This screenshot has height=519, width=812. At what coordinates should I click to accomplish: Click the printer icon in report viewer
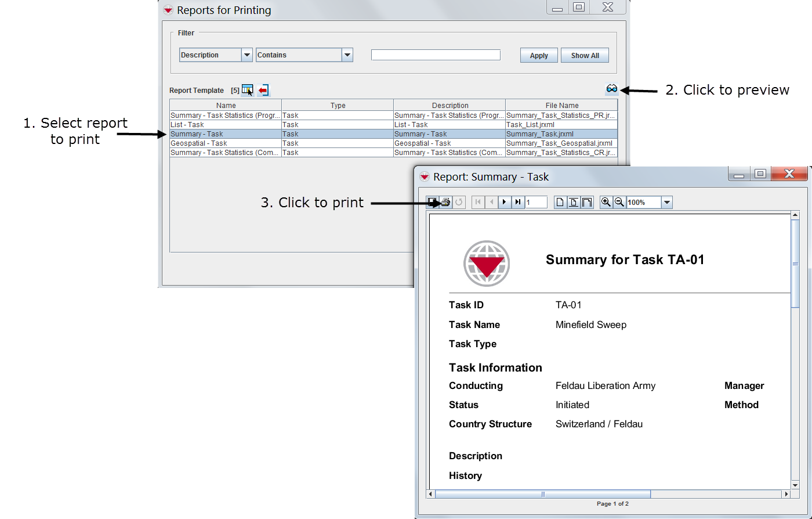tap(445, 202)
